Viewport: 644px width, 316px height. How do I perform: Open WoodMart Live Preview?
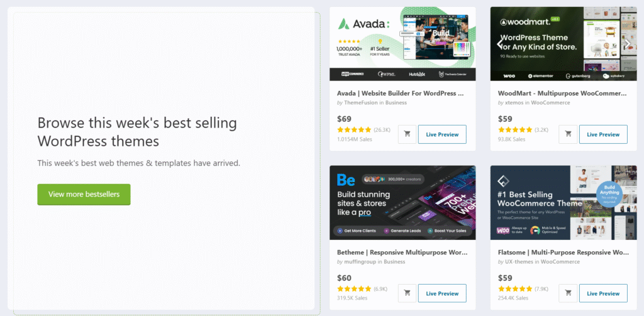coord(603,134)
